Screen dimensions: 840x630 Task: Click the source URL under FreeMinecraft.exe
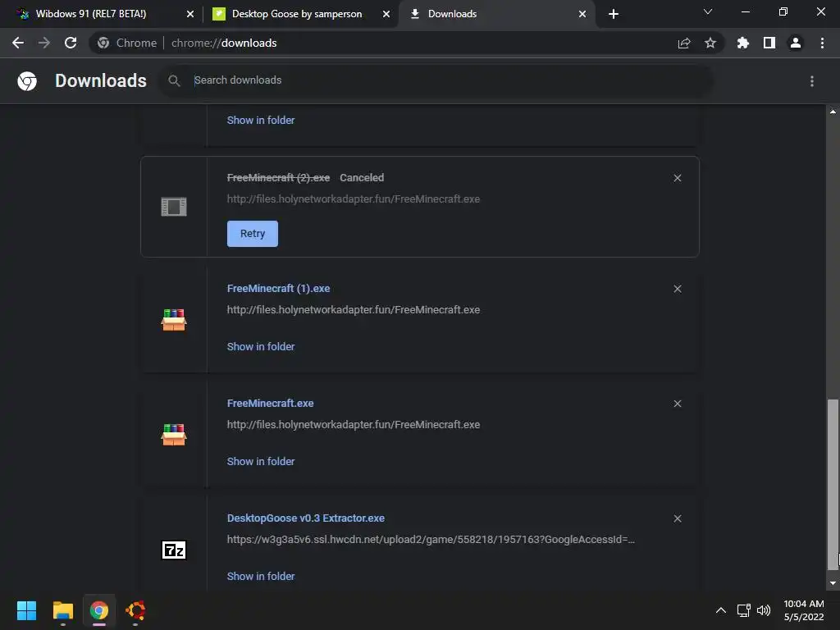pos(354,424)
